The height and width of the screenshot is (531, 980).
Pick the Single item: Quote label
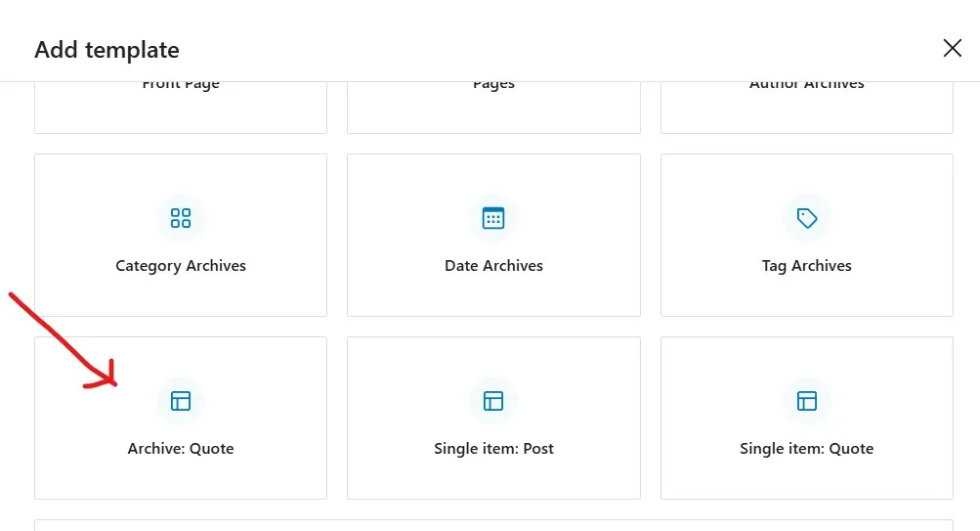806,449
